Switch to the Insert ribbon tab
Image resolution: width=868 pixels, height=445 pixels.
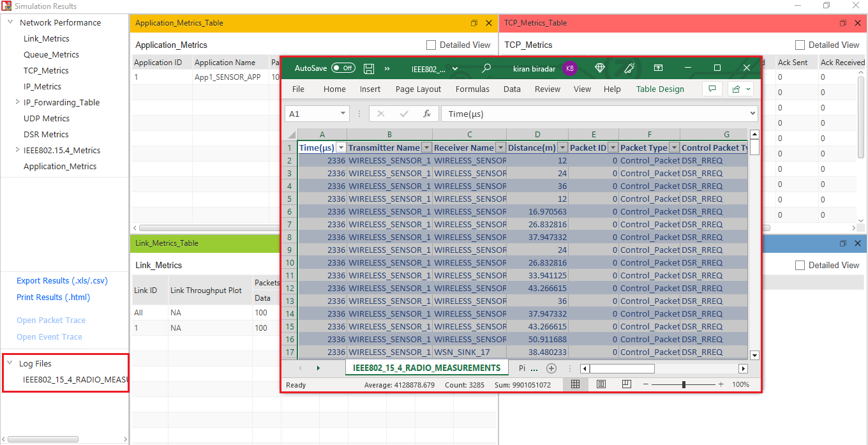click(370, 89)
